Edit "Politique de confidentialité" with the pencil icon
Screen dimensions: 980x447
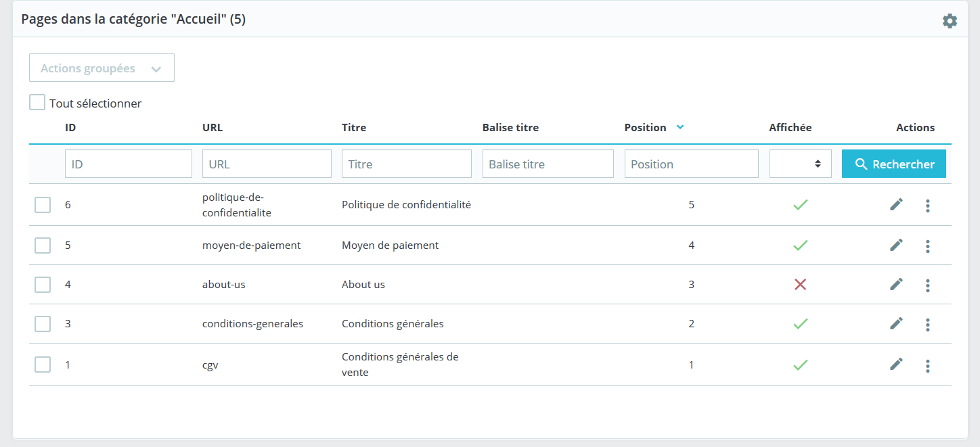(895, 204)
